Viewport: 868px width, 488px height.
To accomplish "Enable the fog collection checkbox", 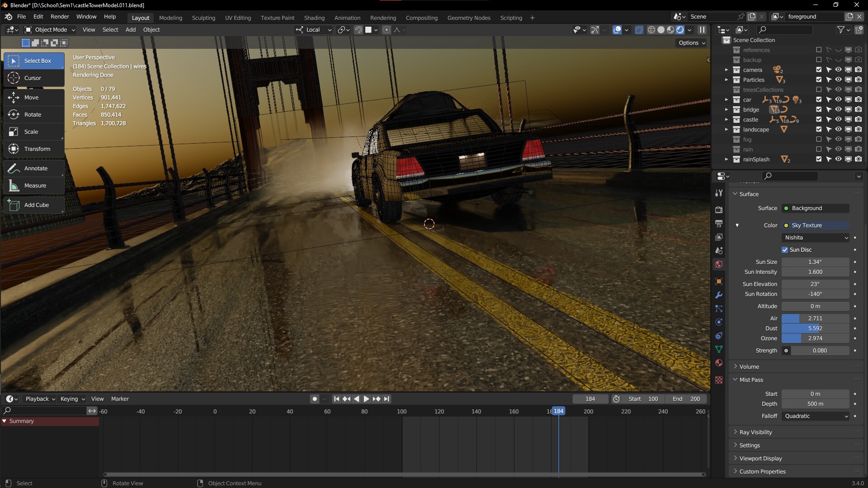I will click(x=819, y=140).
